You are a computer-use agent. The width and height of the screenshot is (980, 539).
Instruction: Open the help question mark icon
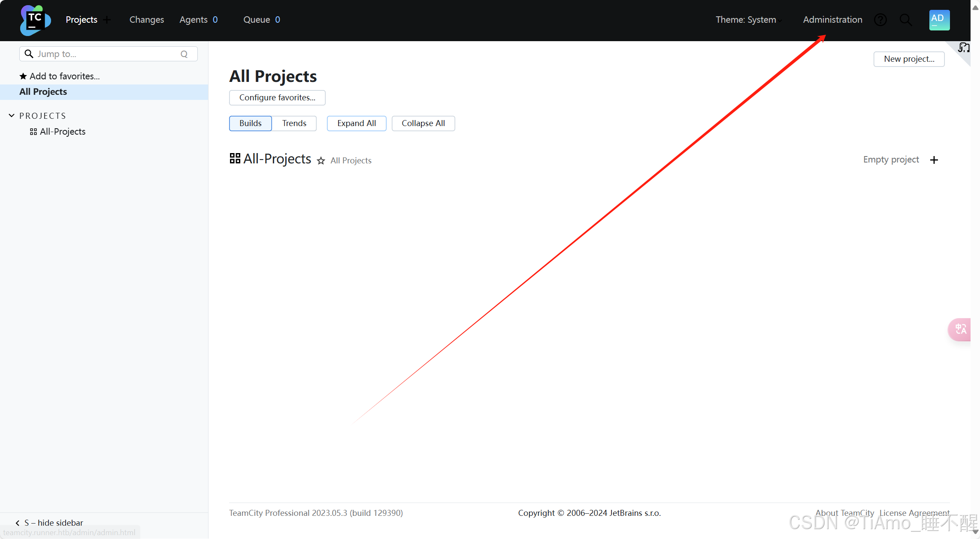tap(880, 20)
